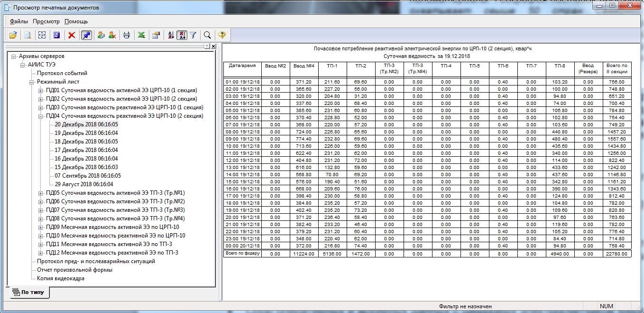Click the user with red cross icon
The width and height of the screenshot is (644, 313).
(112, 35)
